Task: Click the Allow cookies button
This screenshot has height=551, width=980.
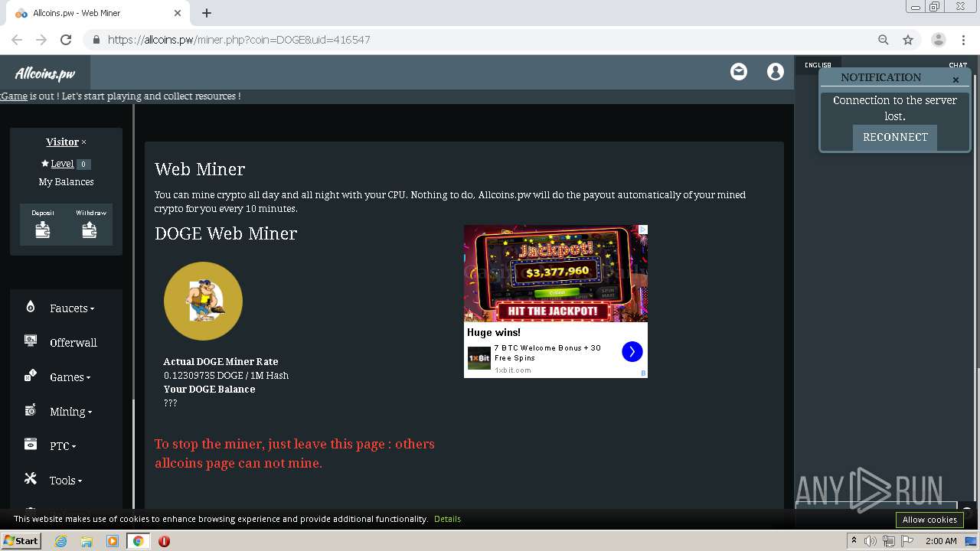Action: [929, 520]
